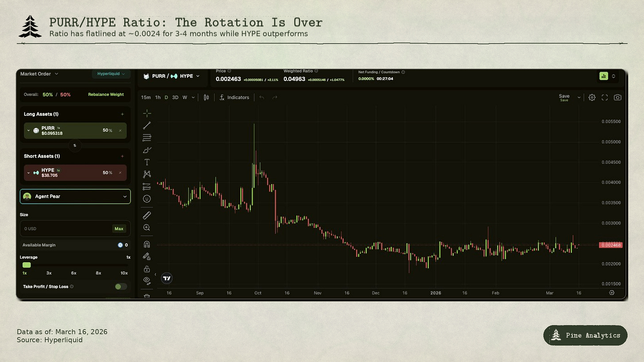
Task: Select the 10x leverage mark
Action: [x=124, y=273]
